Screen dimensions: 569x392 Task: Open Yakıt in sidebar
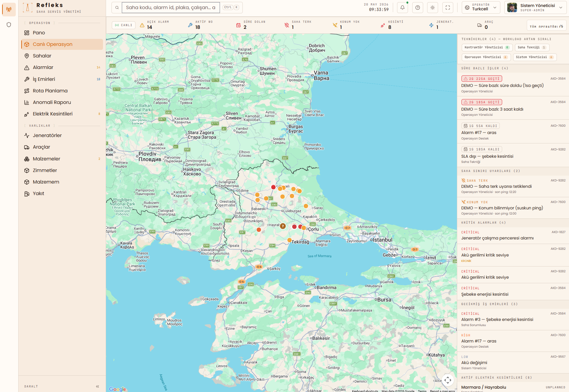click(x=62, y=194)
